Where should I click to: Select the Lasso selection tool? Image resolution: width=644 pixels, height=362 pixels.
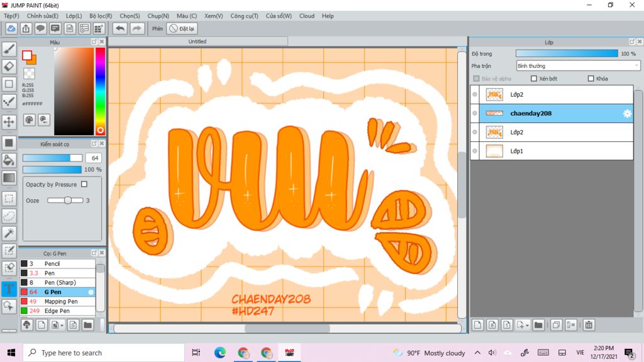click(x=9, y=216)
